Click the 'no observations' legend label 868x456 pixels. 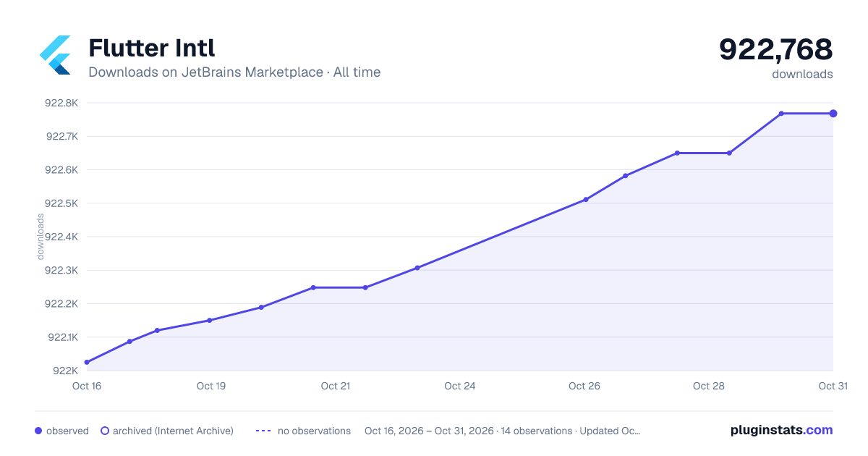(314, 431)
